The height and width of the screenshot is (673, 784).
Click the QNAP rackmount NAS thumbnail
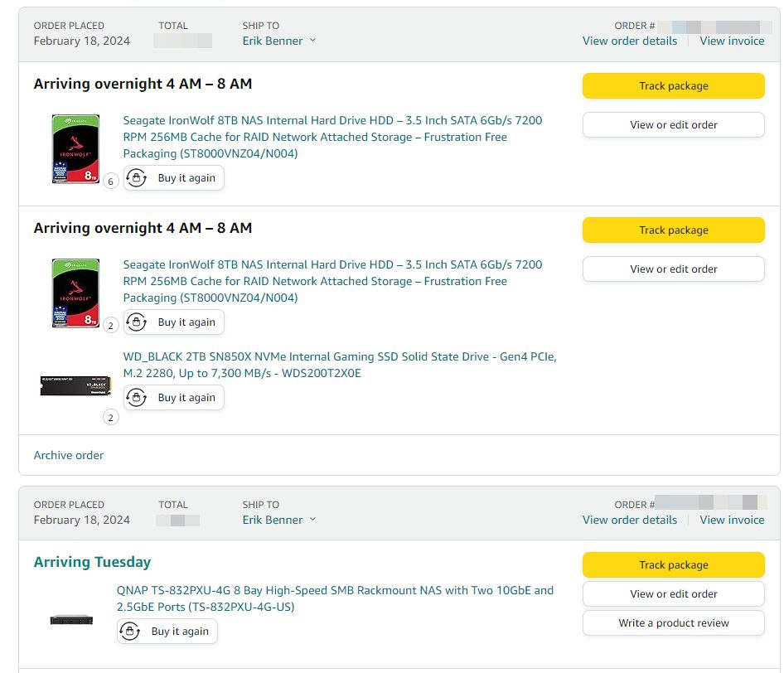pyautogui.click(x=71, y=620)
